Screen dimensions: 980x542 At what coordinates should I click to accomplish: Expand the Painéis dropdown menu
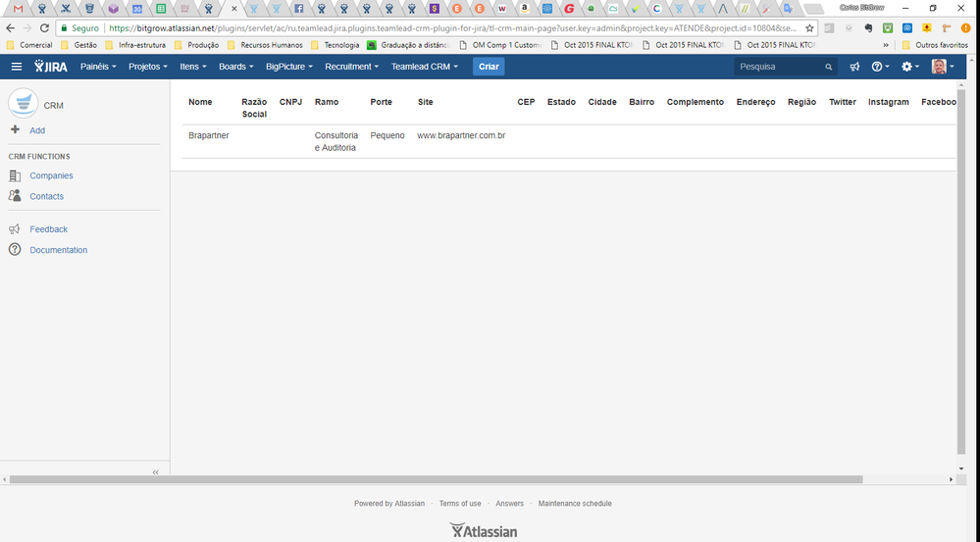tap(98, 67)
